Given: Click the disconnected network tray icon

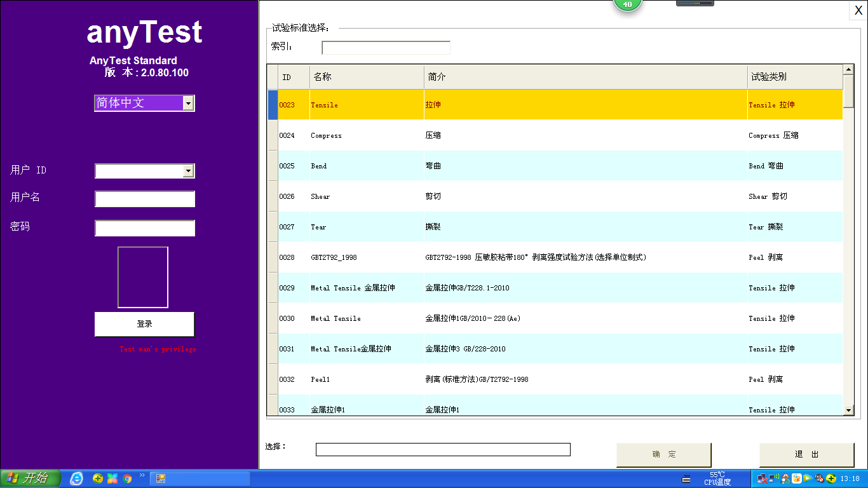Looking at the screenshot, I should point(762,478).
